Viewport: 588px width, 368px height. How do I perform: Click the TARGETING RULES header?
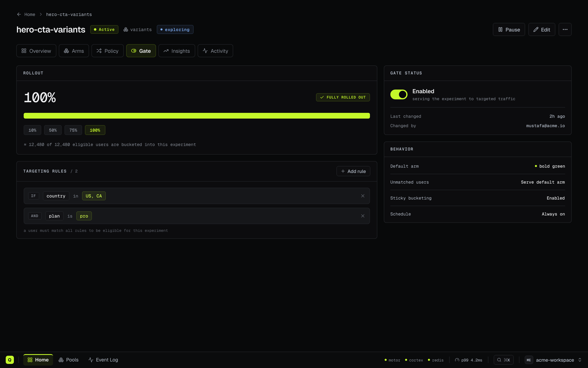(45, 171)
